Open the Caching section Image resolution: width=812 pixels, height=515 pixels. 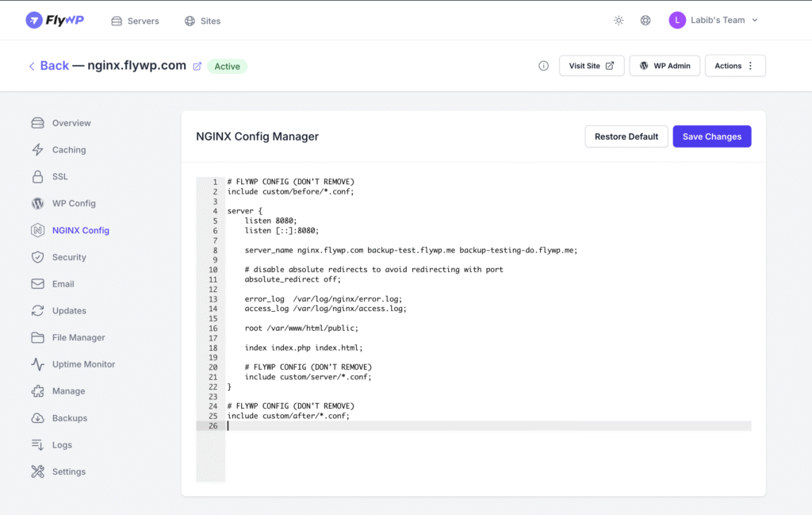click(x=69, y=150)
